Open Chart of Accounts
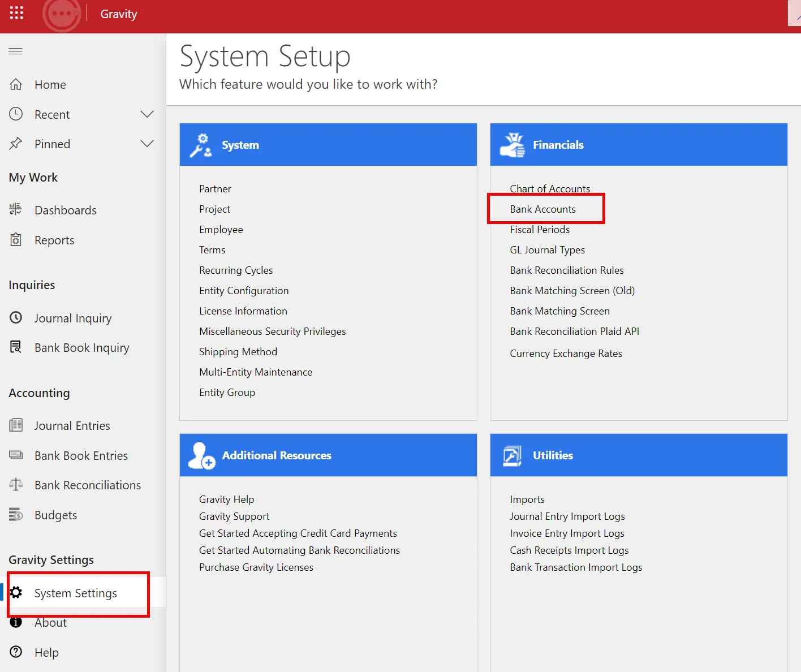Viewport: 801px width, 672px height. (550, 189)
